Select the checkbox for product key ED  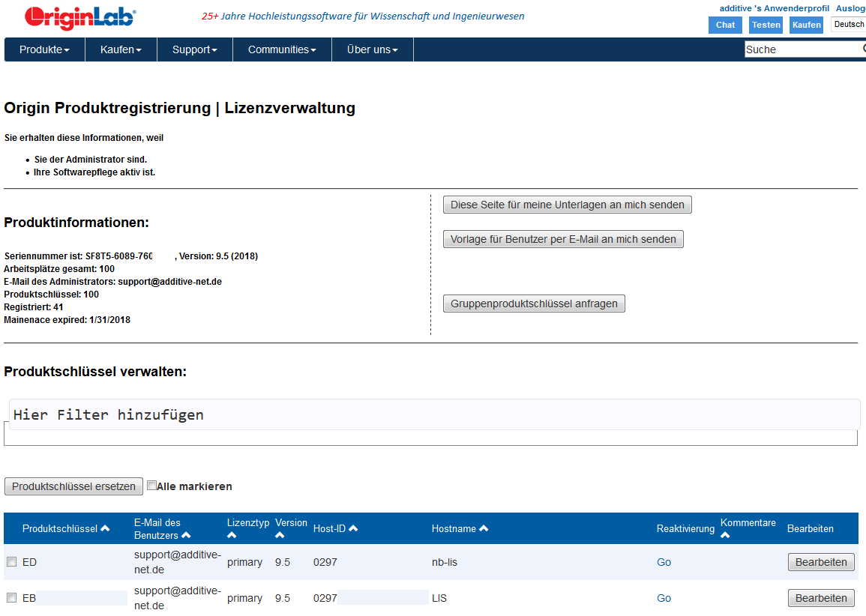[11, 561]
